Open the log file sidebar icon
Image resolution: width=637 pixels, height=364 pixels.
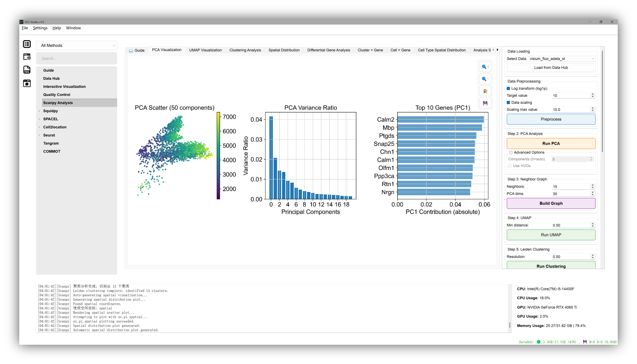27,70
